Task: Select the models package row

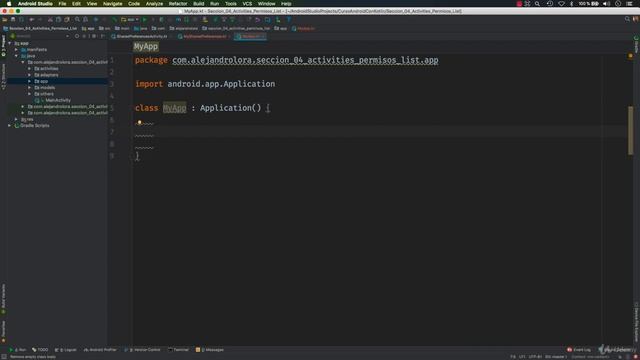Action: (x=58, y=87)
